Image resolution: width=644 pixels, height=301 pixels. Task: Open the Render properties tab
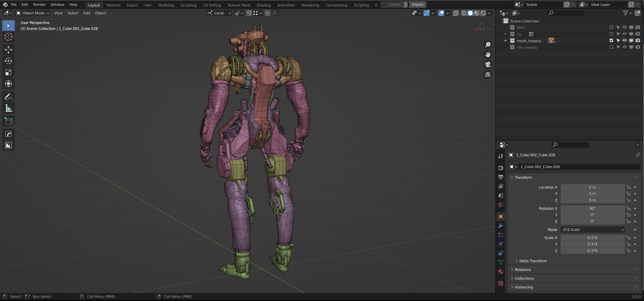click(x=501, y=168)
